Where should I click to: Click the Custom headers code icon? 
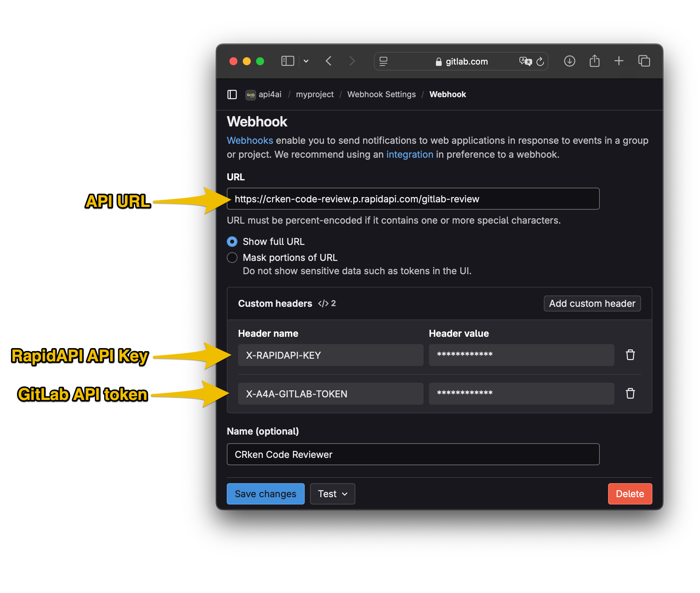point(323,304)
